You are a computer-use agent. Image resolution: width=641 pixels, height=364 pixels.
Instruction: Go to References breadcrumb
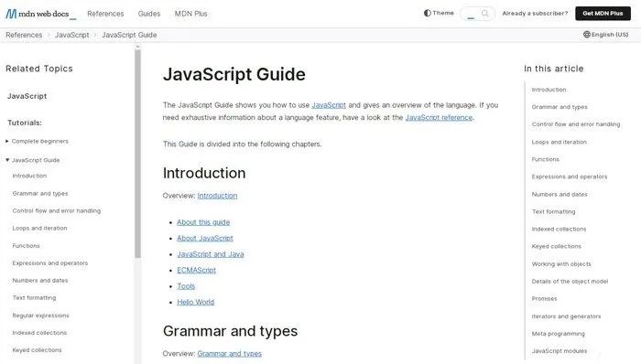click(24, 35)
